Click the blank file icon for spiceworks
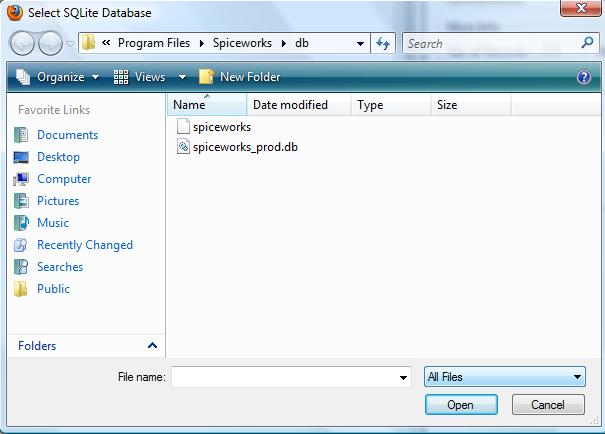605x434 pixels. click(183, 127)
